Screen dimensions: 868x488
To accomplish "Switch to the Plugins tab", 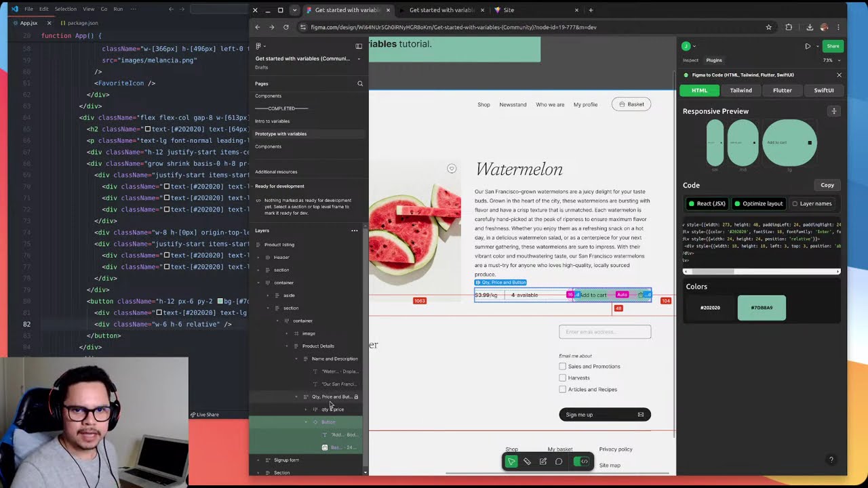I will coord(714,60).
